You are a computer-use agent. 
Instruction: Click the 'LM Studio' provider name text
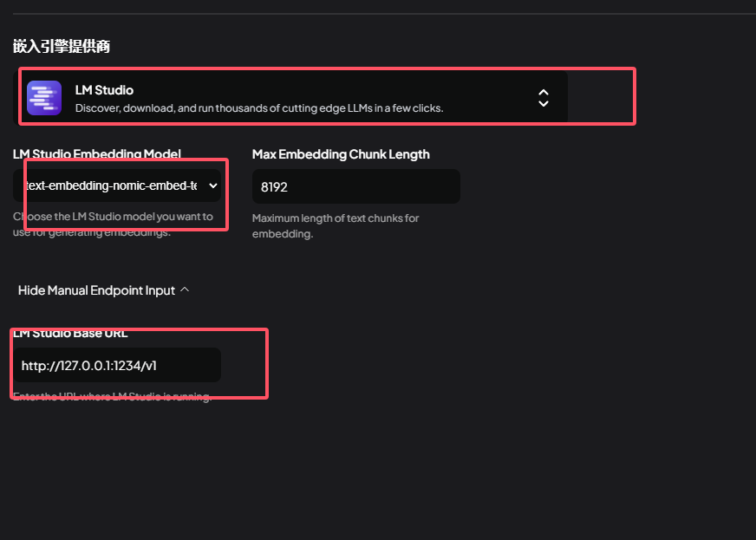pos(104,90)
